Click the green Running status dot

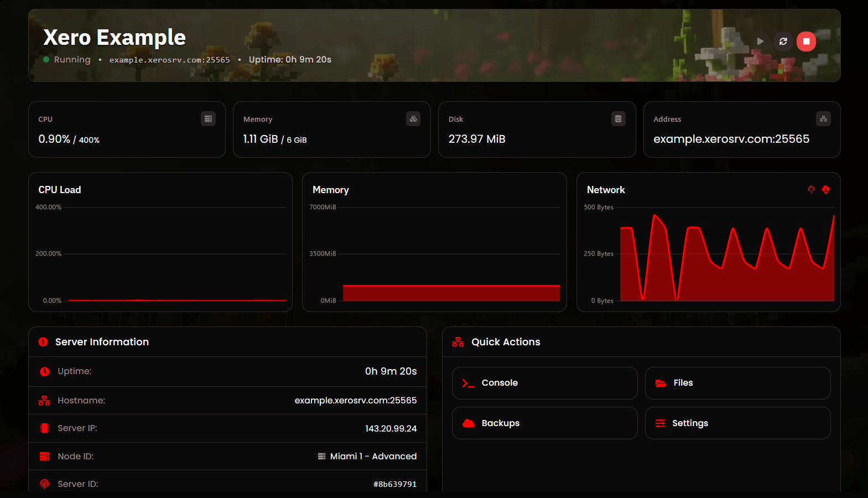coord(46,60)
